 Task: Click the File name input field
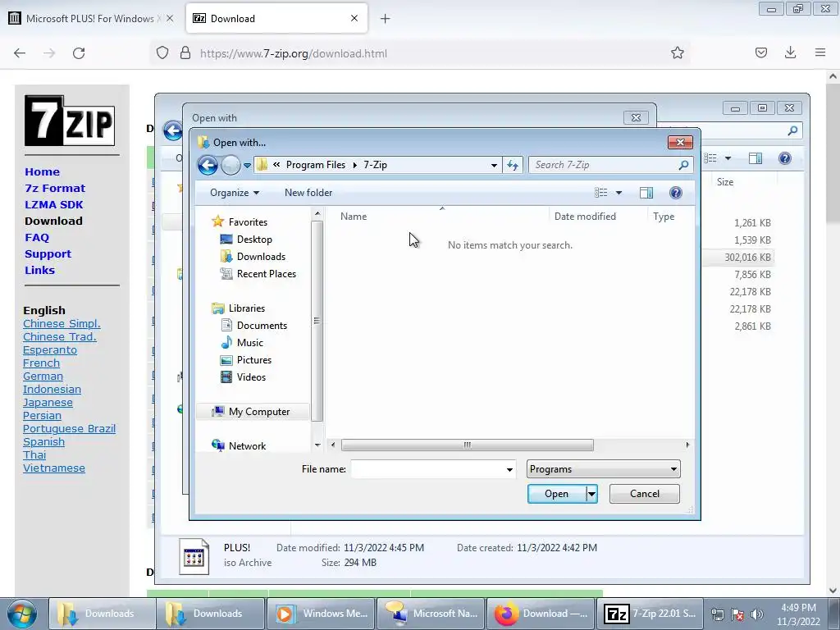(427, 469)
